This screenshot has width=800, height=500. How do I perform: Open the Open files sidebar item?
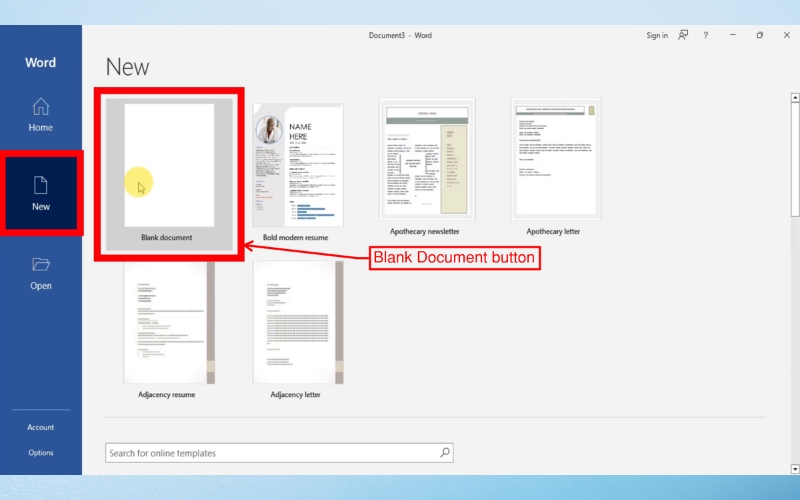point(40,273)
